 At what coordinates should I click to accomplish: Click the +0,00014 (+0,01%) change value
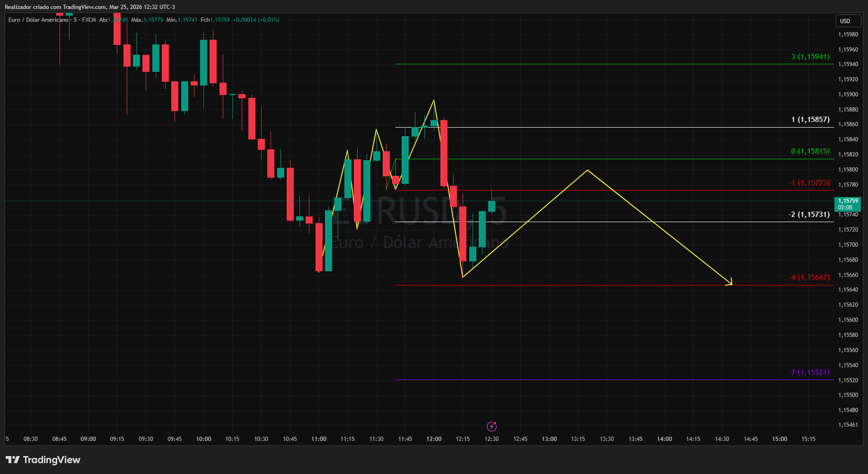click(x=256, y=20)
